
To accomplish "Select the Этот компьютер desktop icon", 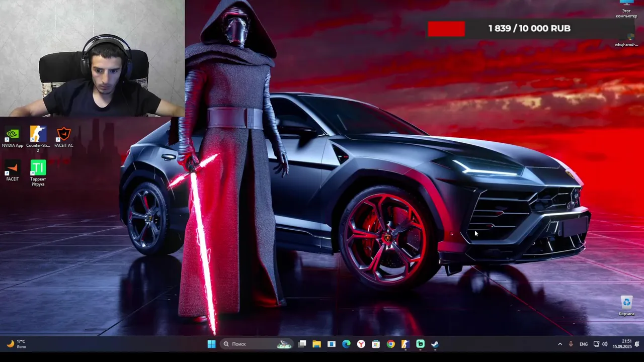I will 626,9.
